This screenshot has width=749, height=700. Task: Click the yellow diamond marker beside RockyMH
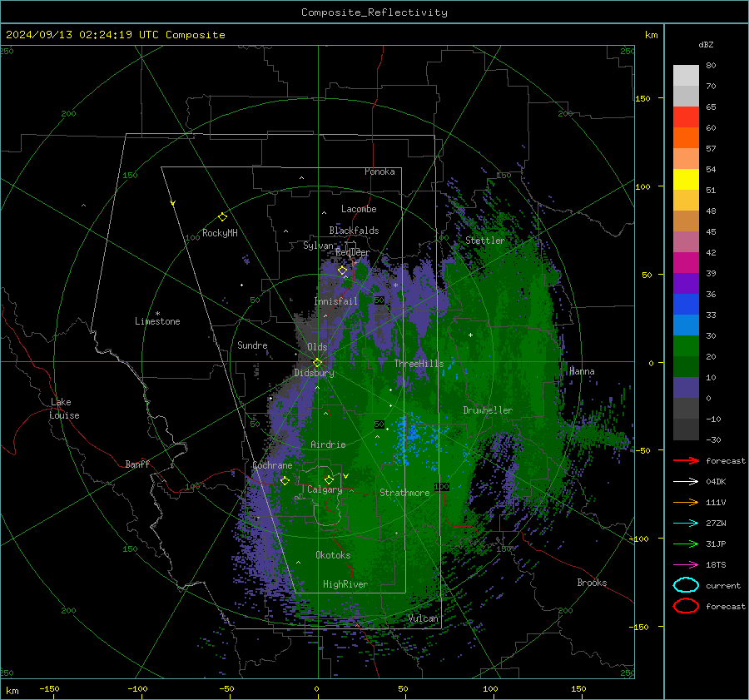222,217
